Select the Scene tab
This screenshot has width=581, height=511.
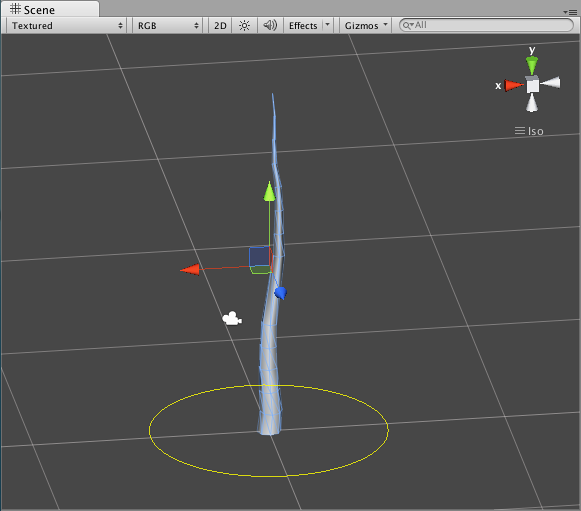pyautogui.click(x=50, y=9)
